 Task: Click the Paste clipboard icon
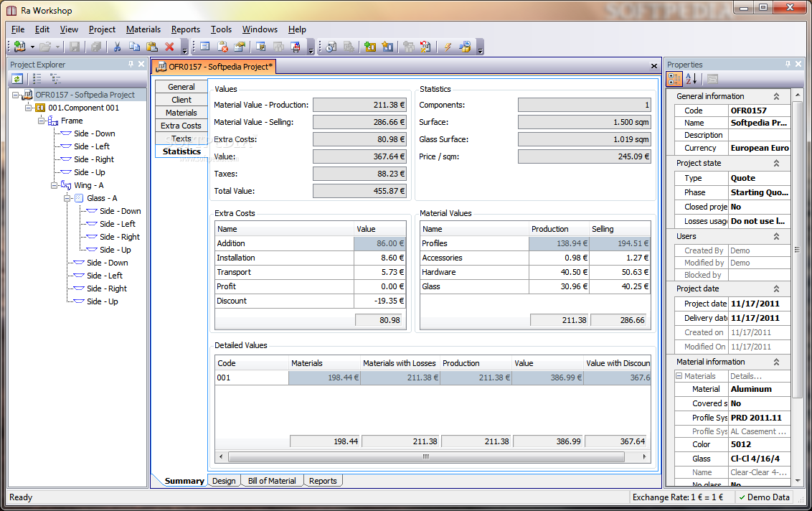pyautogui.click(x=152, y=47)
